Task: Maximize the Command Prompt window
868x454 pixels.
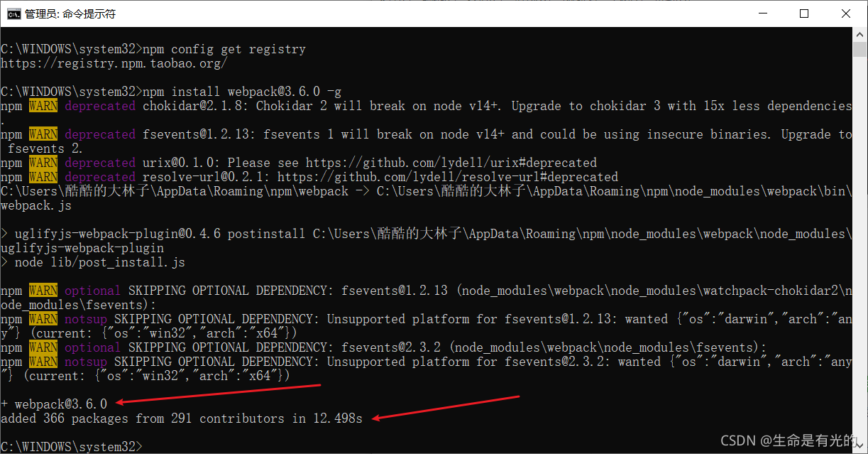Action: coord(804,13)
